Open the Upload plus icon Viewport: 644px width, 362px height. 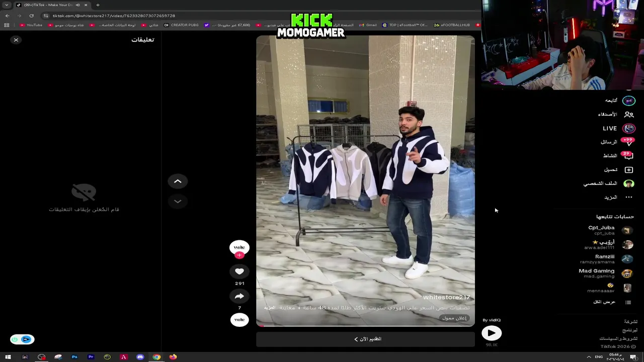[x=629, y=170]
